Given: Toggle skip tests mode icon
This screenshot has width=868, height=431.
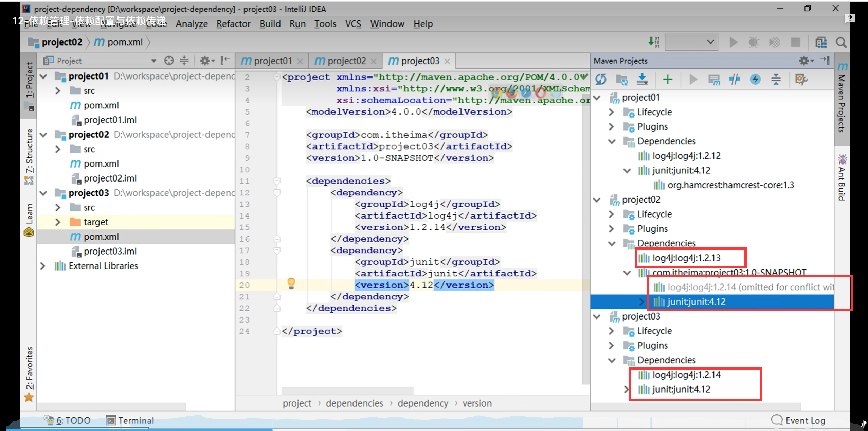Looking at the screenshot, I should (755, 80).
